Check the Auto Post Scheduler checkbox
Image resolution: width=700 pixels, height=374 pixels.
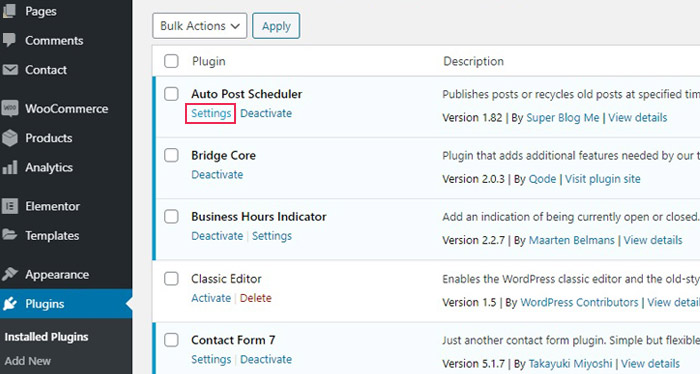coord(171,94)
